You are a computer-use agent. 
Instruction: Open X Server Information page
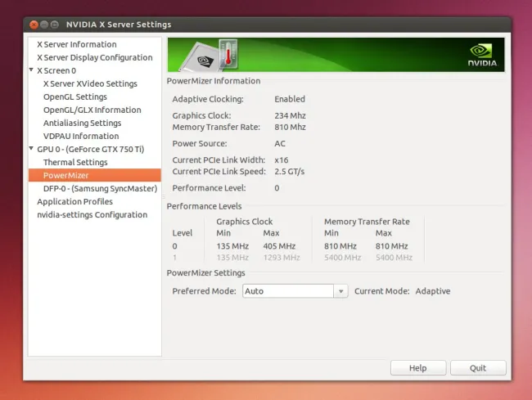coord(77,44)
